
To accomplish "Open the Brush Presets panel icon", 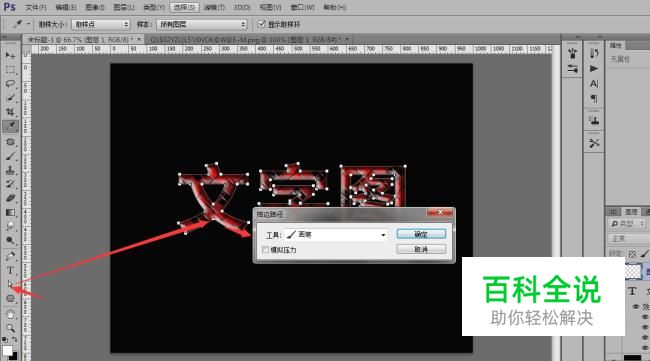I will click(x=572, y=53).
